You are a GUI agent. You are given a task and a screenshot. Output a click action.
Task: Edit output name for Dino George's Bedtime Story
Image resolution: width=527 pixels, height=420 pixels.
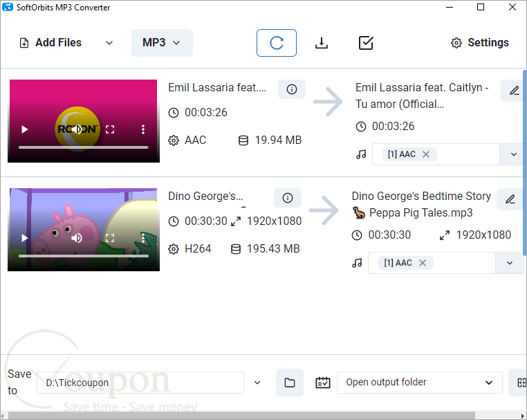pos(510,199)
